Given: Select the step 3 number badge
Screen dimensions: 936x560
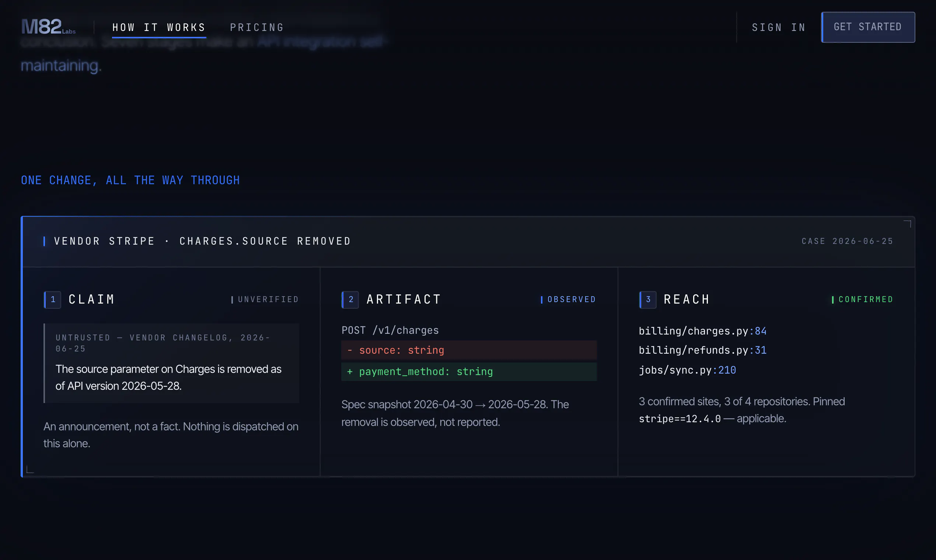Looking at the screenshot, I should (648, 300).
